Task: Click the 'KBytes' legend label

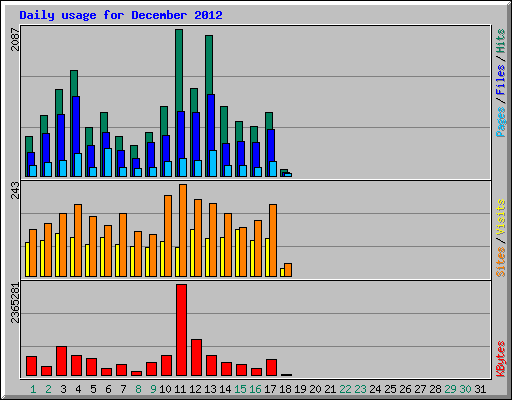Action: pyautogui.click(x=500, y=359)
